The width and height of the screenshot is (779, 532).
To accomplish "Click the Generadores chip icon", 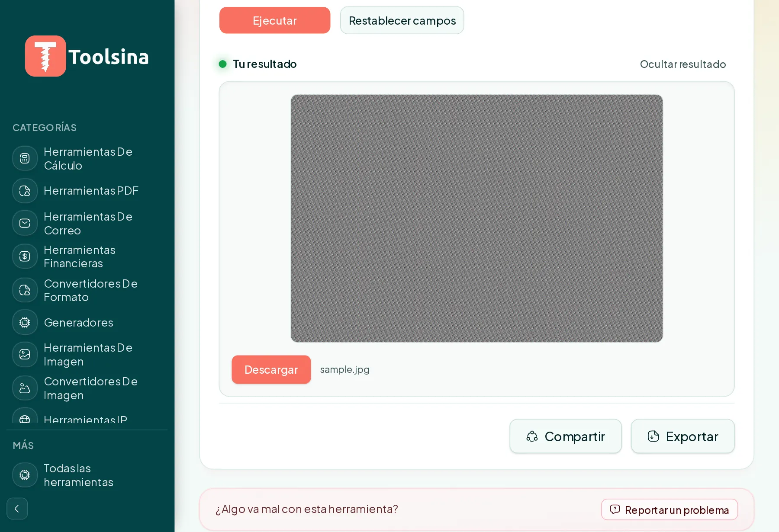I will point(25,322).
